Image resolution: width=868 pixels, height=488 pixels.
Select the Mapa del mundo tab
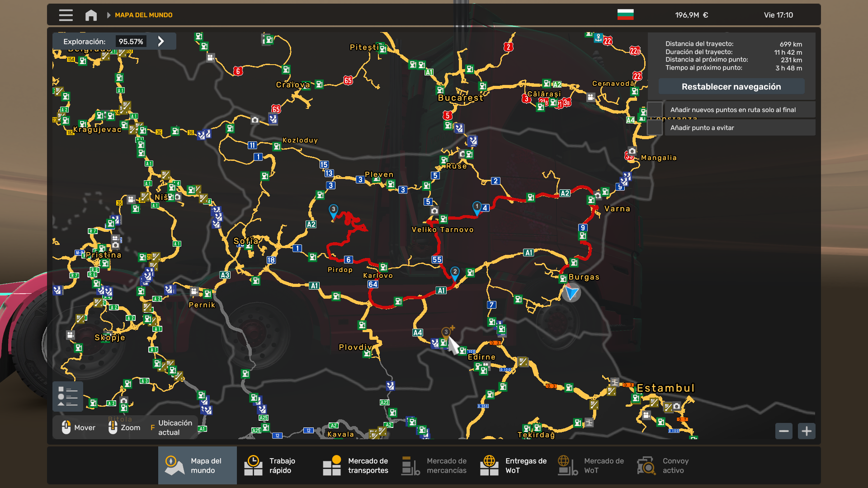(x=198, y=465)
